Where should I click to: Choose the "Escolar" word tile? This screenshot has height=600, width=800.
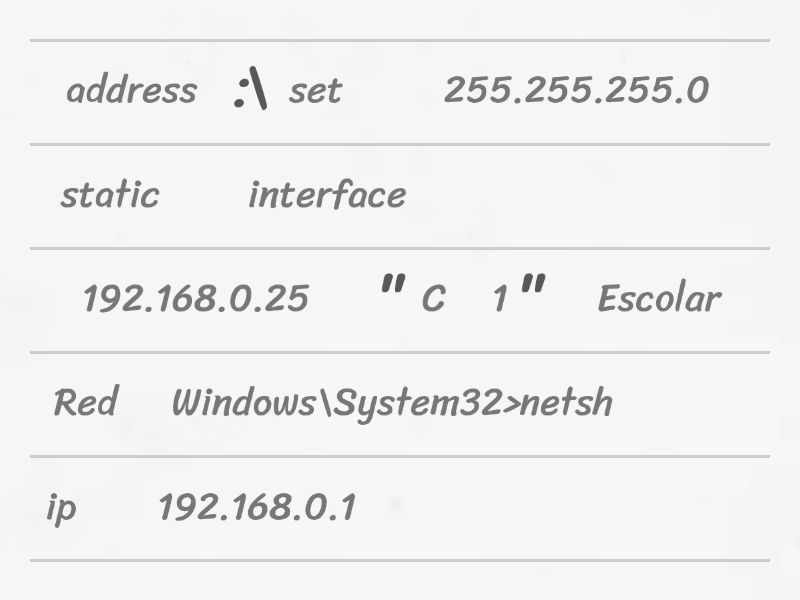click(x=658, y=299)
